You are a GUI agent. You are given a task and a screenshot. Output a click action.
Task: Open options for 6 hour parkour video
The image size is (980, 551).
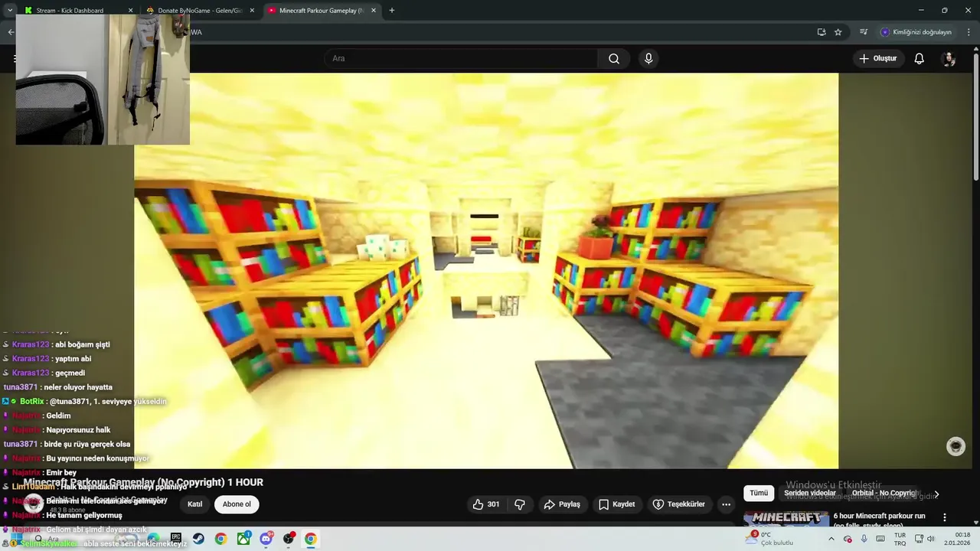coord(945,517)
